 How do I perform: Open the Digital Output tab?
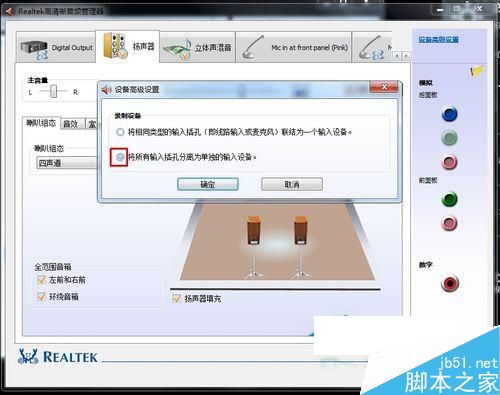(x=56, y=47)
